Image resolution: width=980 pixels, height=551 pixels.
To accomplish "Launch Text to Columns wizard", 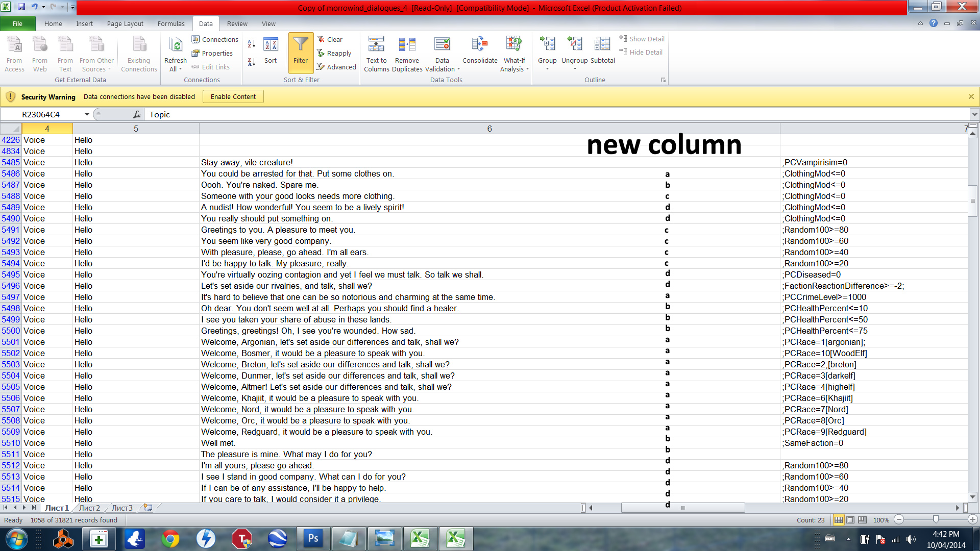I will point(376,54).
